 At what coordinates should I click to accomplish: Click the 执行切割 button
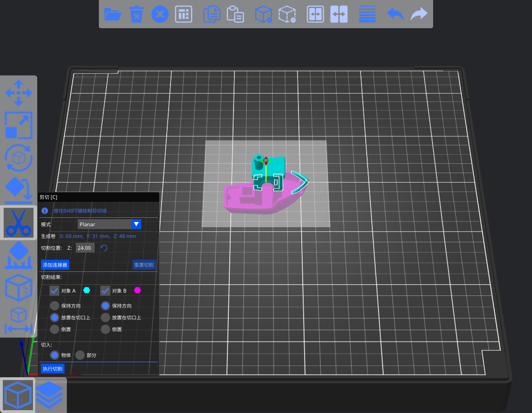[x=53, y=369]
